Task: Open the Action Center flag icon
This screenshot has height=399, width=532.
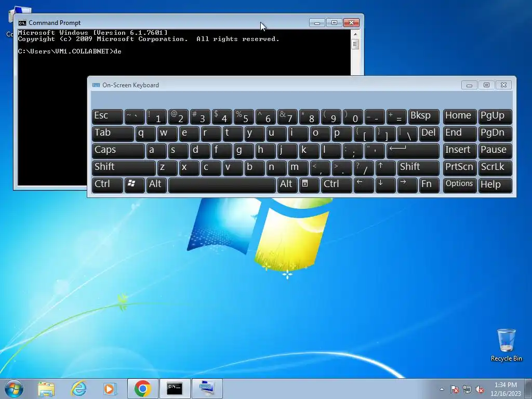Action: [x=455, y=389]
